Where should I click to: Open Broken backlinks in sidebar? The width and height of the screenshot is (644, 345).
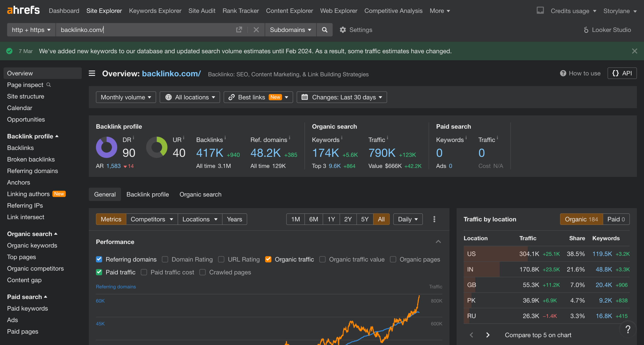coord(31,159)
